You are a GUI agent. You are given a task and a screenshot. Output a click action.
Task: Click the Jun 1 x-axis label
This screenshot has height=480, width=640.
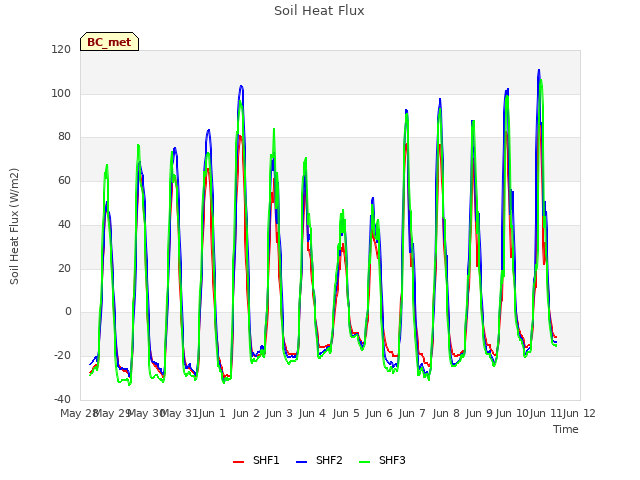[212, 413]
